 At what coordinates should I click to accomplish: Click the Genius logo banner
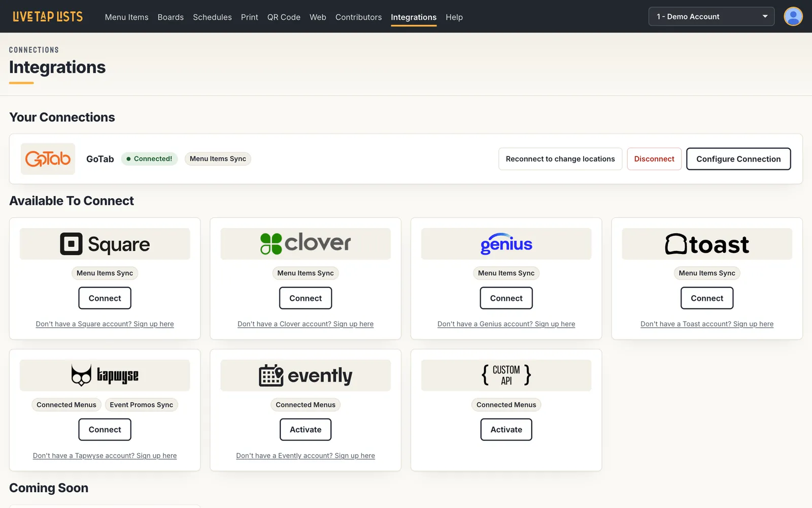coord(506,244)
